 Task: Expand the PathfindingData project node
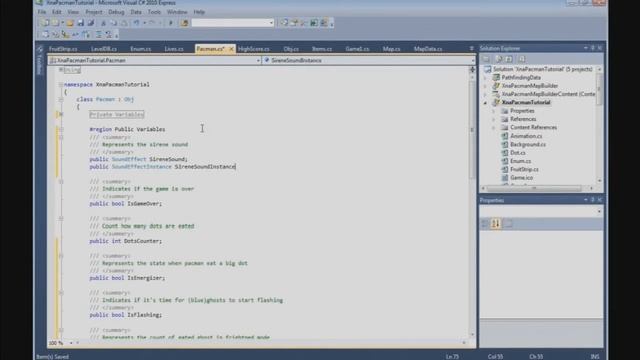click(485, 78)
